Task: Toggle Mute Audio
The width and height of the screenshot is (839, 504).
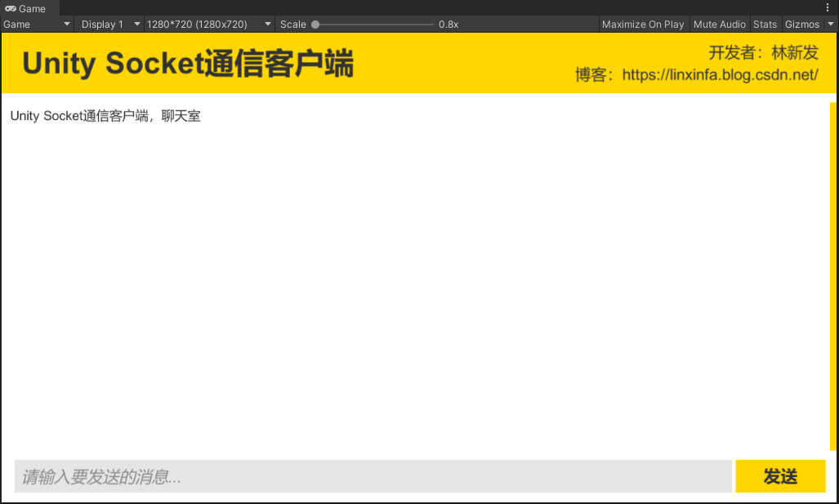Action: pyautogui.click(x=720, y=24)
